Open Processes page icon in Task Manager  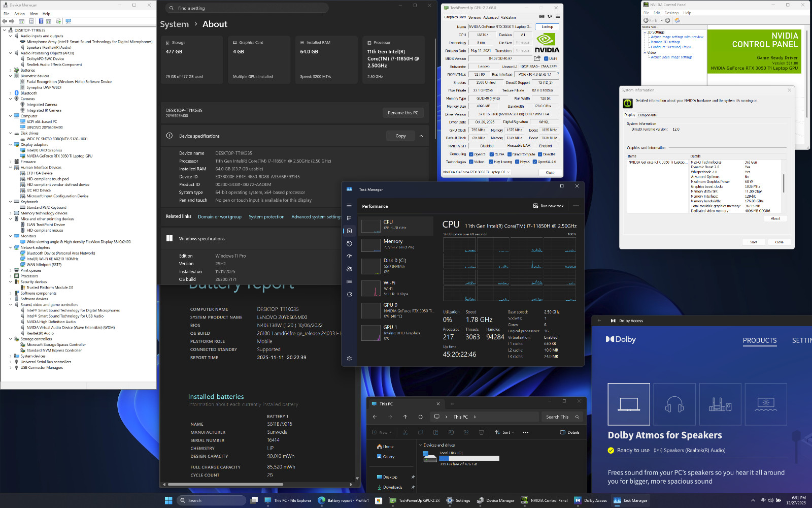pos(349,218)
